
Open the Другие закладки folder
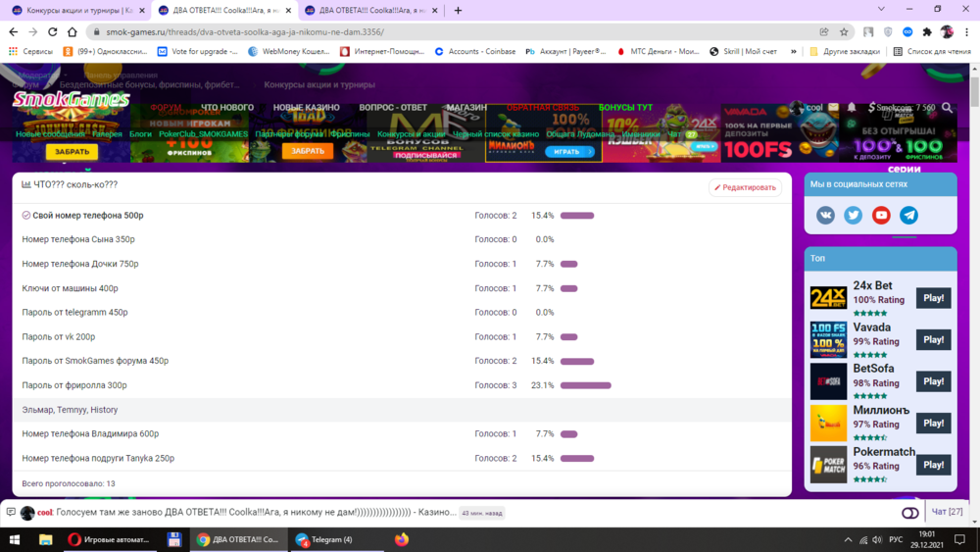(x=845, y=51)
